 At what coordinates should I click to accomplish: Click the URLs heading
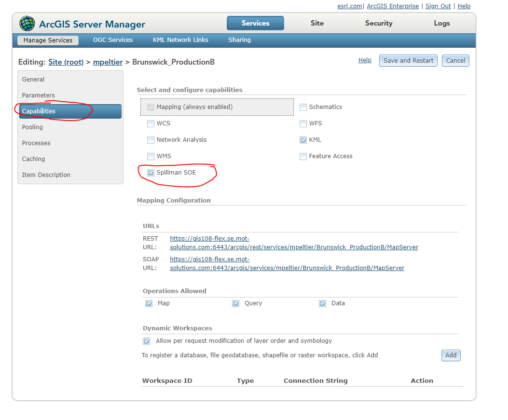[x=151, y=226]
